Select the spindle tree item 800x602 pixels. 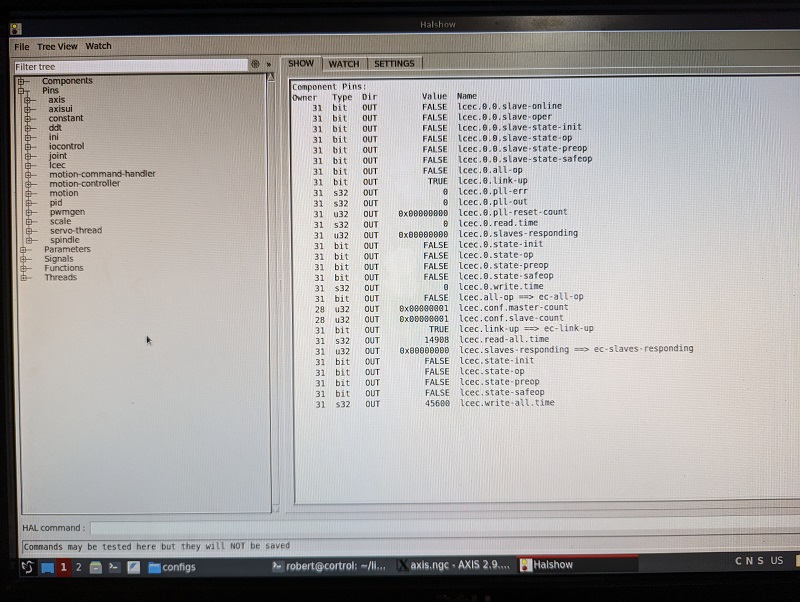(65, 240)
